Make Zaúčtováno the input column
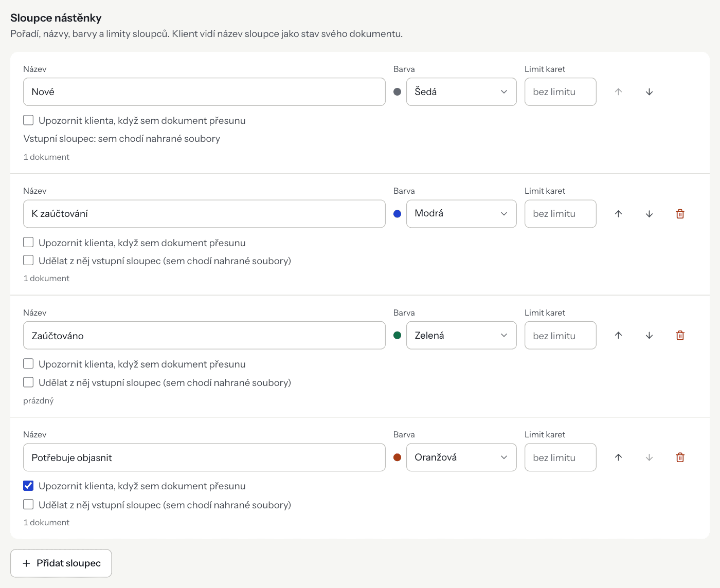This screenshot has width=720, height=588. (28, 382)
